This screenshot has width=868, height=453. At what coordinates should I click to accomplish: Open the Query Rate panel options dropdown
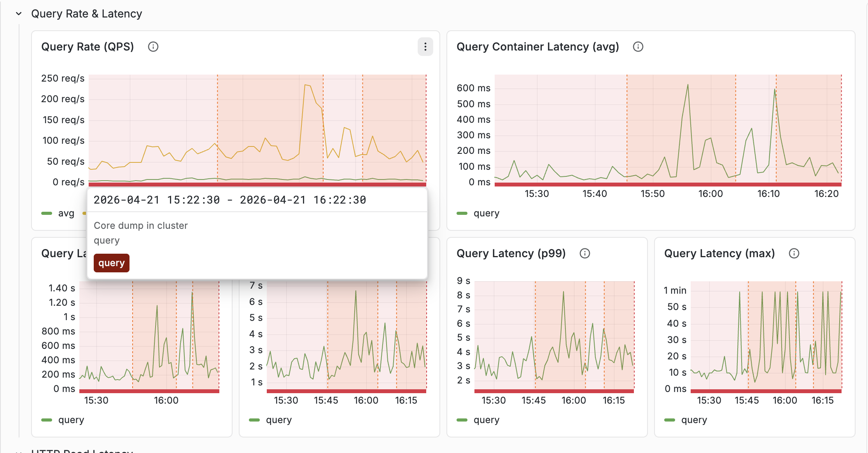pyautogui.click(x=425, y=47)
